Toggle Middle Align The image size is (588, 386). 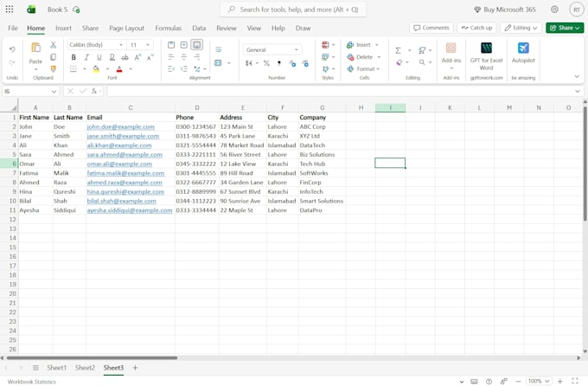[183, 45]
